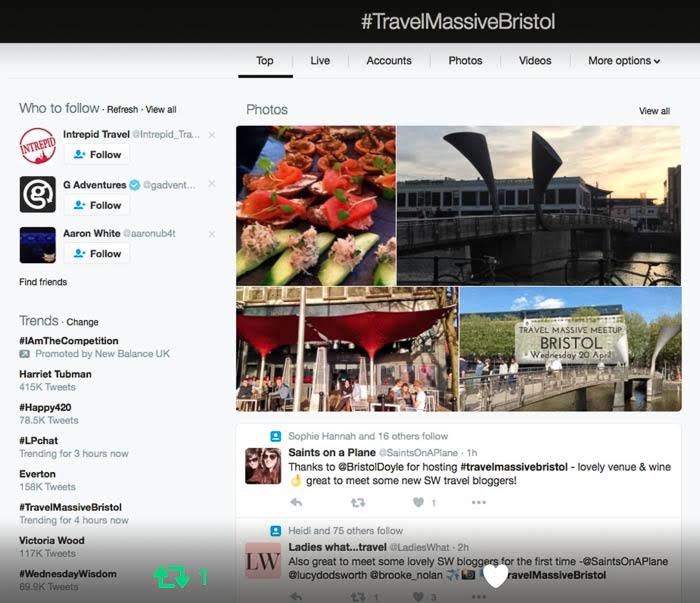Open Aaron White profile avatar
Image resolution: width=700 pixels, height=603 pixels.
(x=38, y=245)
